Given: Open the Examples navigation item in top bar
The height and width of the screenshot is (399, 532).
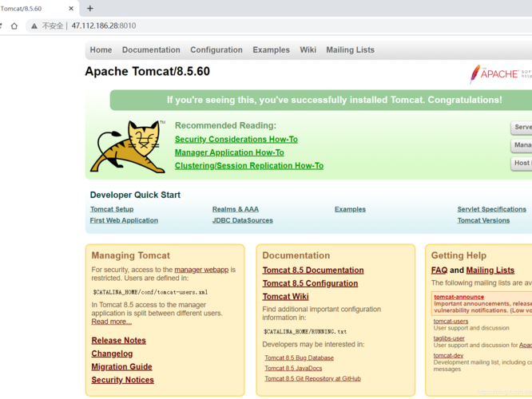Looking at the screenshot, I should (271, 49).
